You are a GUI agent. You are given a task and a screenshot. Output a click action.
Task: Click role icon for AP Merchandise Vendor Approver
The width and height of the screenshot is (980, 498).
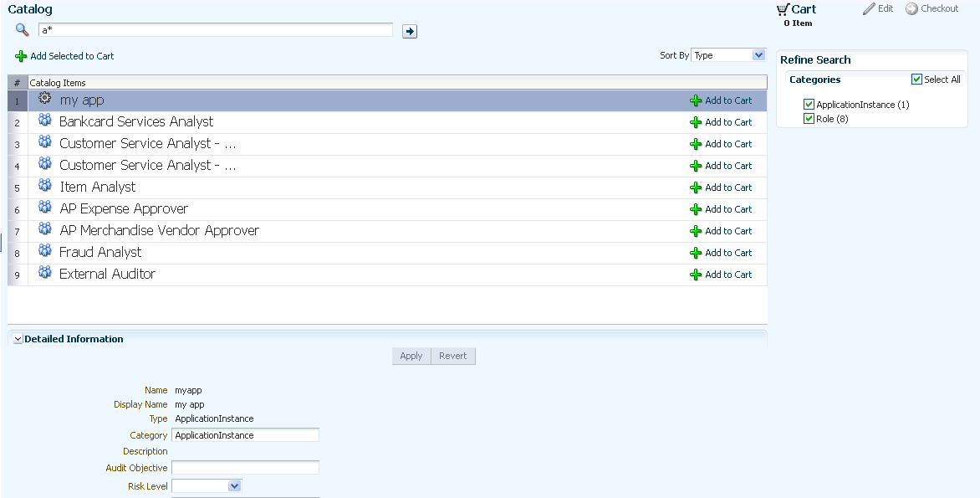click(44, 228)
